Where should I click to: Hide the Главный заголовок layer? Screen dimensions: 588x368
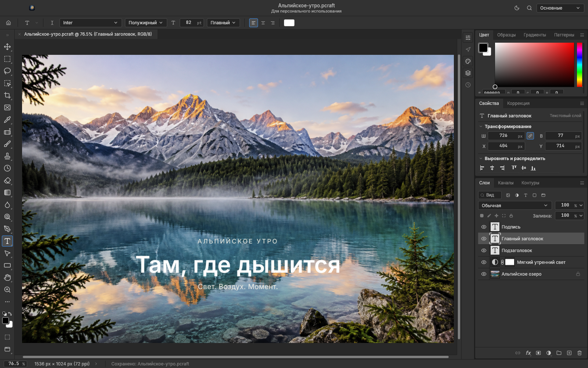click(x=484, y=239)
